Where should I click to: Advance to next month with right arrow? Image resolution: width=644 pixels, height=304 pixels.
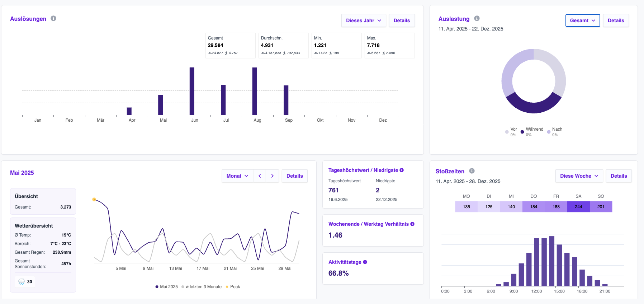click(x=273, y=176)
